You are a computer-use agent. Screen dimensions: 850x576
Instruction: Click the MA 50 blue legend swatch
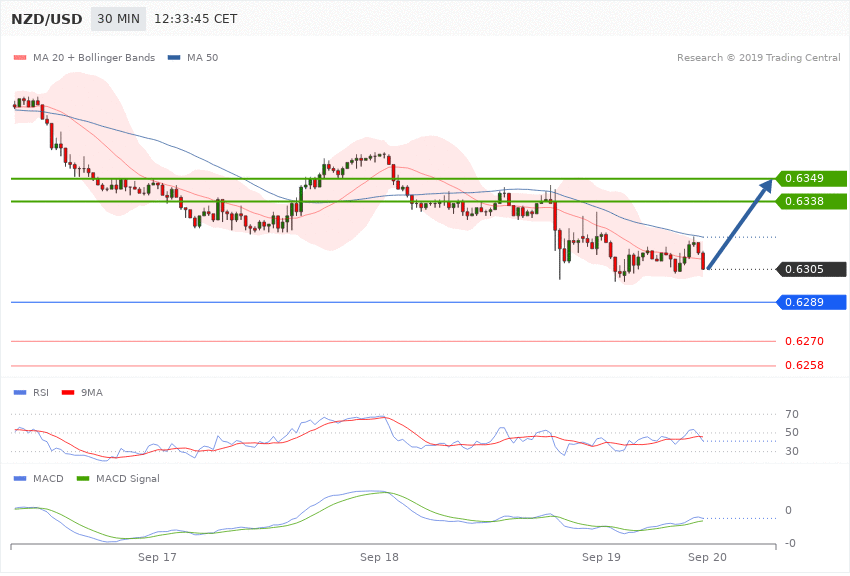point(174,57)
